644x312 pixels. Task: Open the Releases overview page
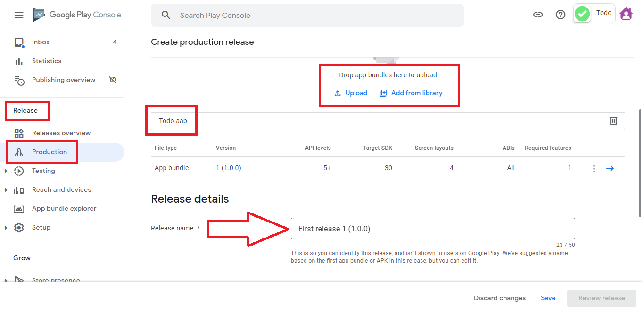[61, 133]
